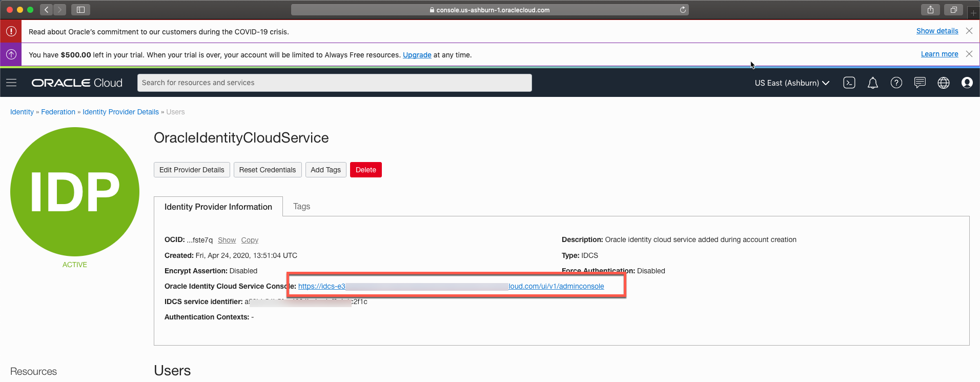Open the hamburger navigation menu
Image resolution: width=980 pixels, height=382 pixels.
click(11, 83)
